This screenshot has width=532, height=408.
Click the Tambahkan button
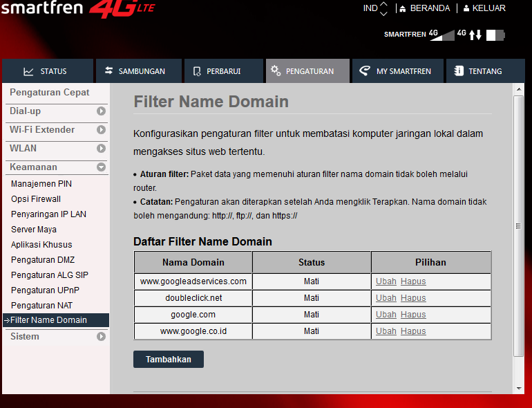coord(169,359)
